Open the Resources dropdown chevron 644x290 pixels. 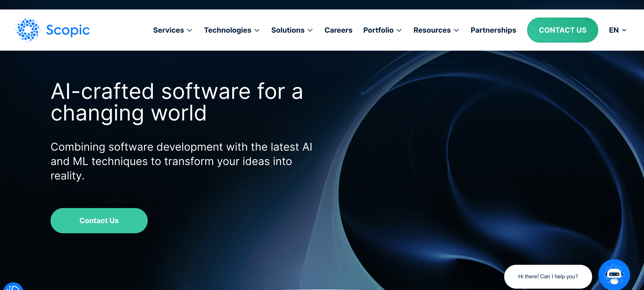click(456, 30)
